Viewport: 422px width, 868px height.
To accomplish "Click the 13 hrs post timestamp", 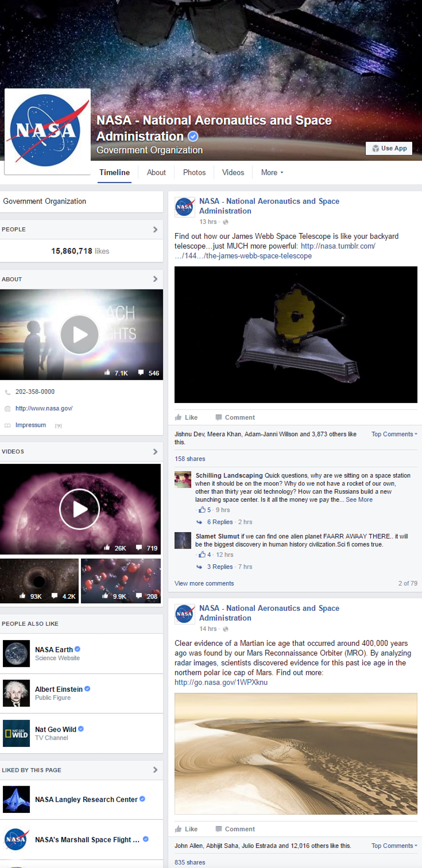I will [x=208, y=222].
